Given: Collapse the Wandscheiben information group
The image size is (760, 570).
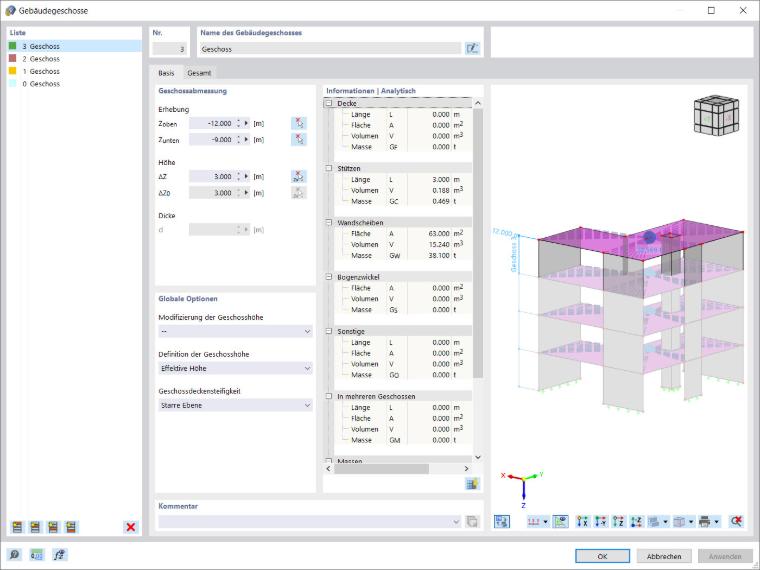Looking at the screenshot, I should tap(329, 222).
